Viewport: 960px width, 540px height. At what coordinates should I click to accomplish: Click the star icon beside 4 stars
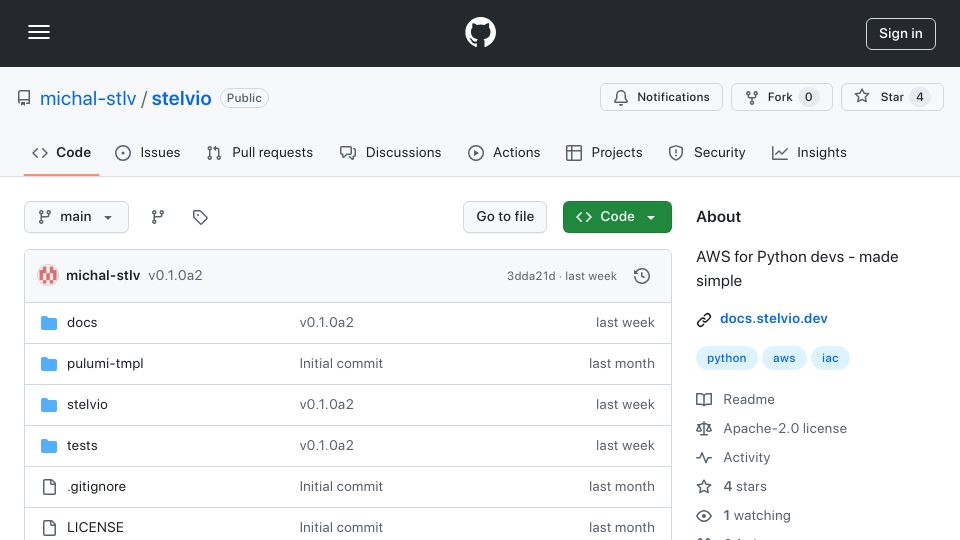(704, 487)
